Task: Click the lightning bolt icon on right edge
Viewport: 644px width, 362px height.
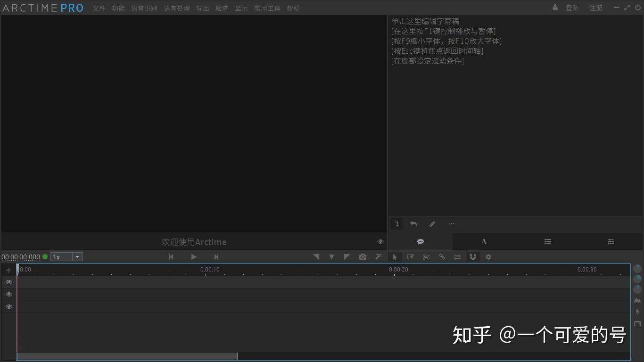Action: pos(637,312)
